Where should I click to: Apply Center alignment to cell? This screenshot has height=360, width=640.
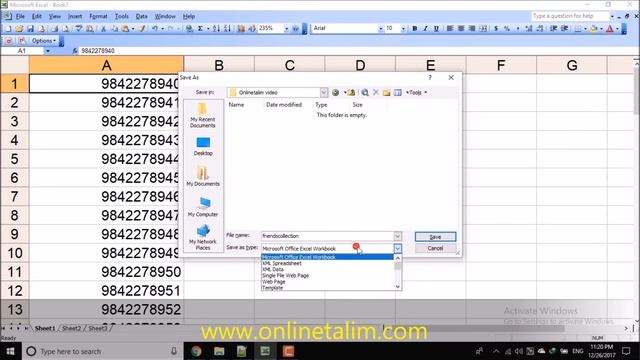[461, 29]
